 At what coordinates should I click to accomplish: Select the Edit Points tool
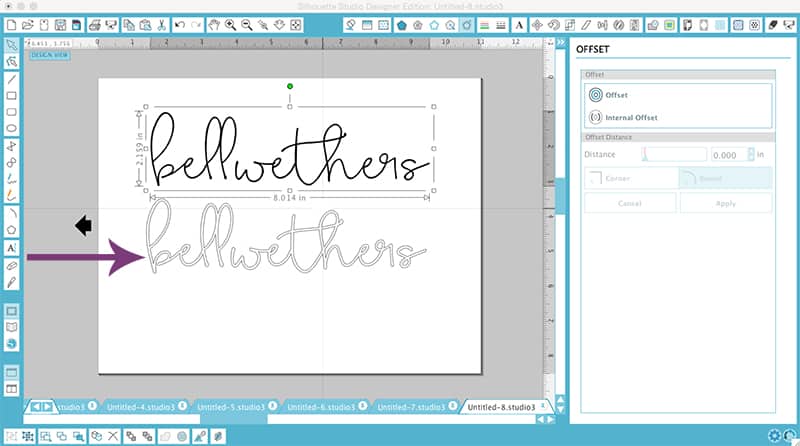[x=11, y=62]
